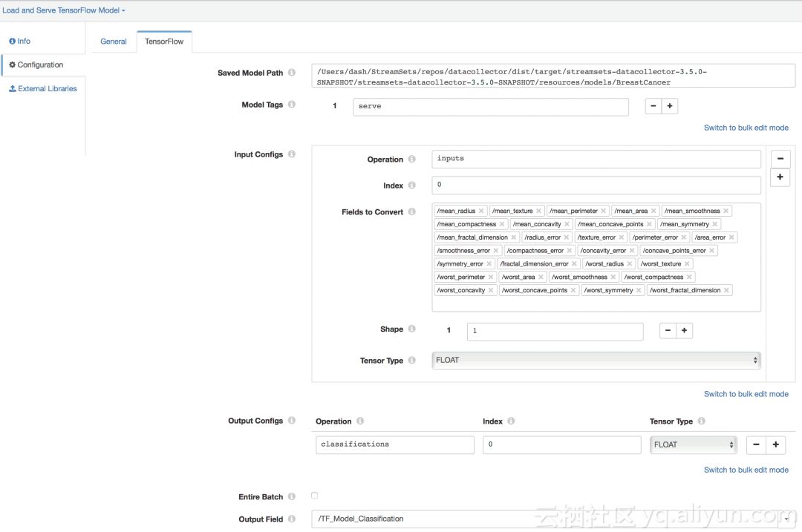This screenshot has width=802, height=532.
Task: Click the Saved Model Path info icon
Action: [292, 73]
